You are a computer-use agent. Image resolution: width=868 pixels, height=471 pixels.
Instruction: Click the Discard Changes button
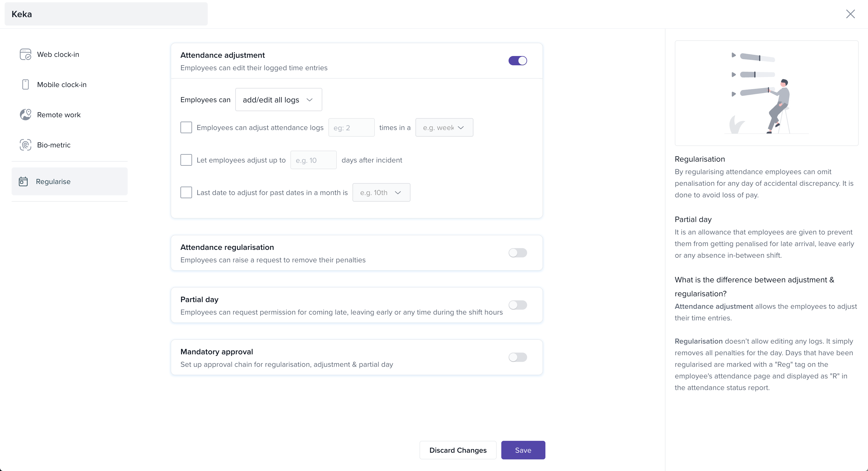click(457, 450)
